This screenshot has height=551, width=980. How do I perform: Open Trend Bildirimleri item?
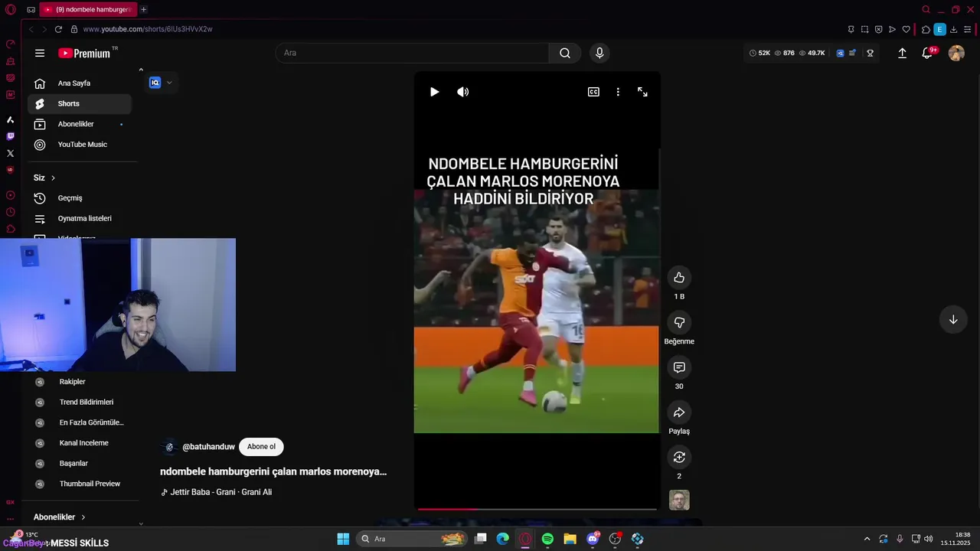80,402
